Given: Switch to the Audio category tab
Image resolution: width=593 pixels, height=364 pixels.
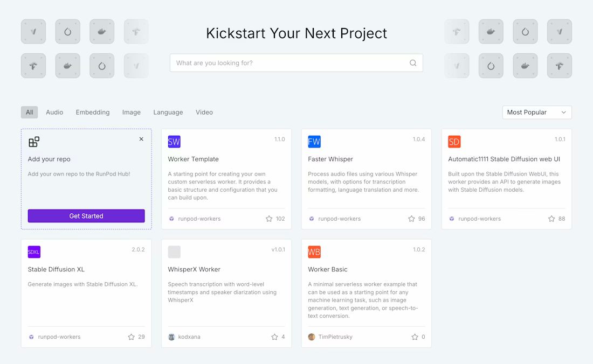Looking at the screenshot, I should (x=54, y=112).
